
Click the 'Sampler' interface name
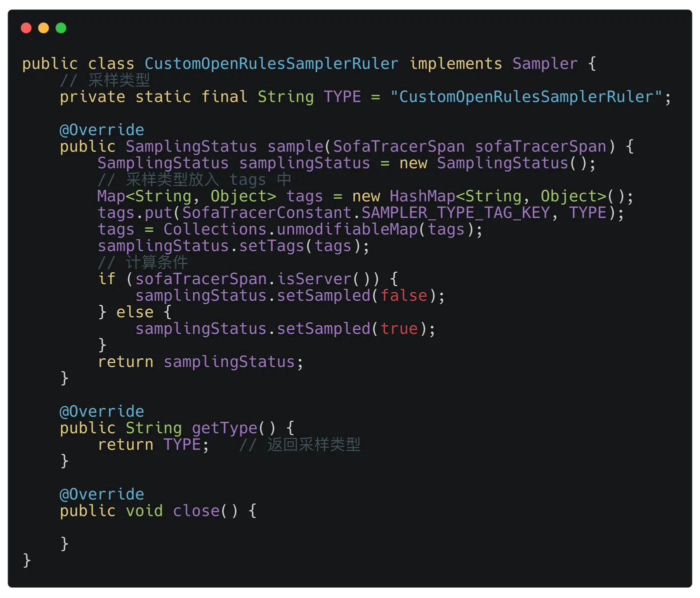click(545, 64)
